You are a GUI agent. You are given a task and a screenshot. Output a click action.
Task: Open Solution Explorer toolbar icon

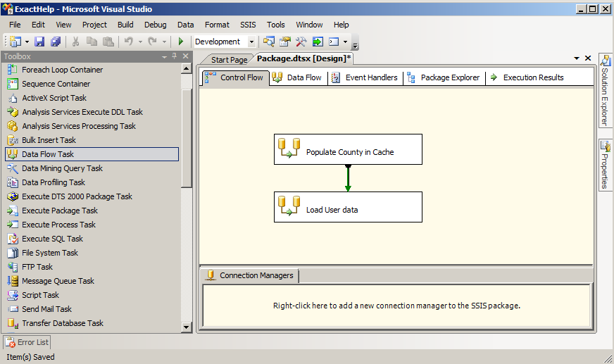[x=269, y=42]
